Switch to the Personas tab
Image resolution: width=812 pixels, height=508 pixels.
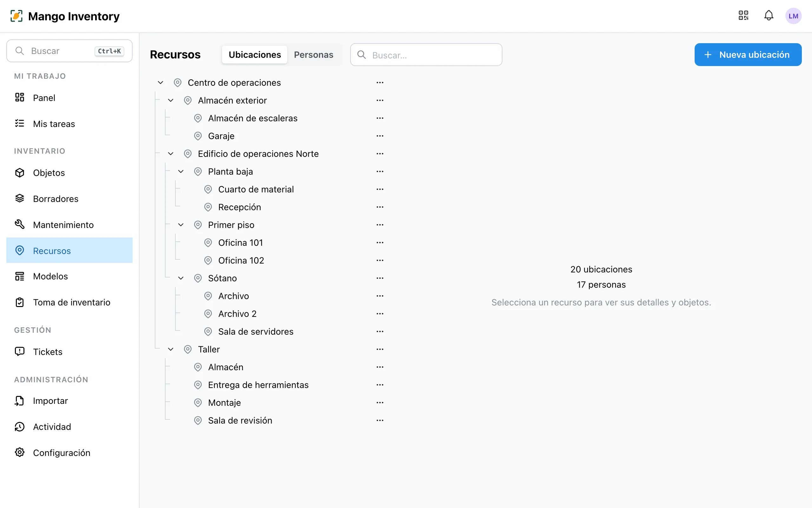pos(313,55)
